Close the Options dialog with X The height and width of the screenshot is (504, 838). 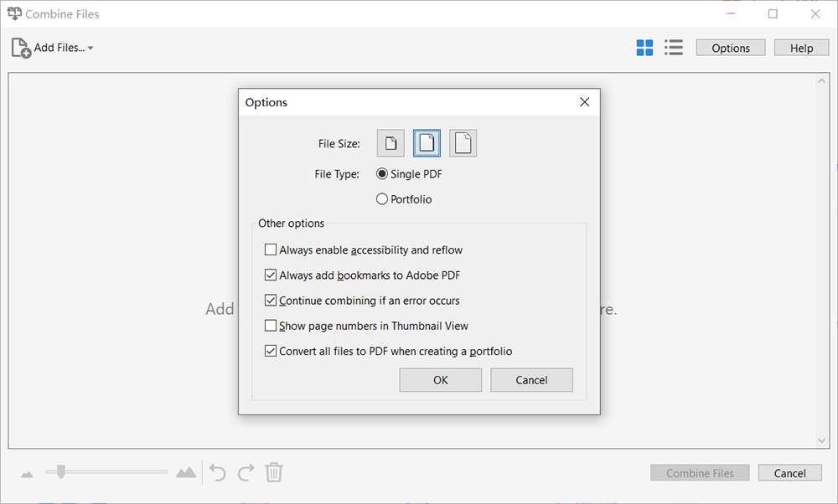pos(584,102)
